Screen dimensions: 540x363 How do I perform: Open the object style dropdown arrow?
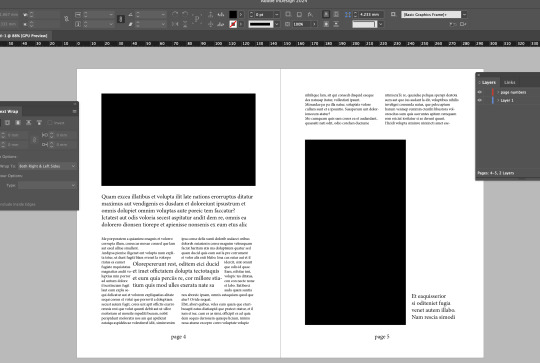pyautogui.click(x=465, y=14)
